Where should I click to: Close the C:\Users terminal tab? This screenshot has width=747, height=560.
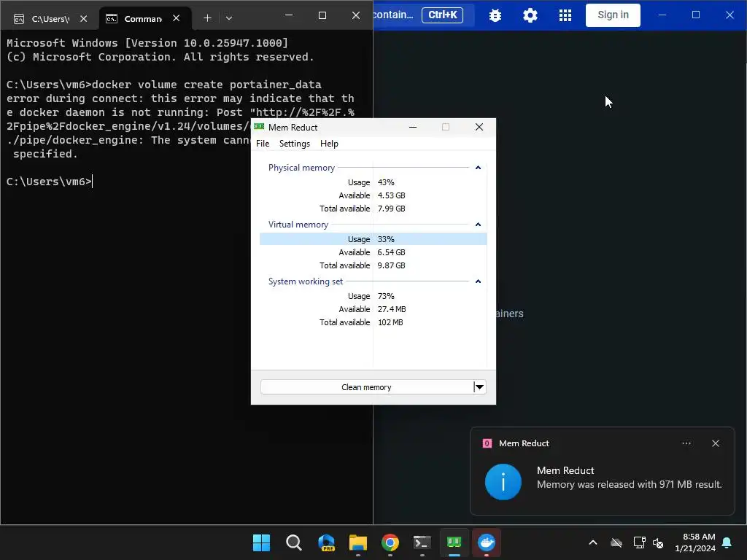pos(83,18)
